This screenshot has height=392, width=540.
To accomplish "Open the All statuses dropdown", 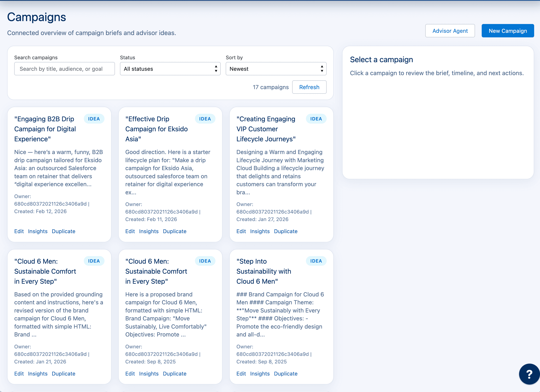I will (x=170, y=69).
